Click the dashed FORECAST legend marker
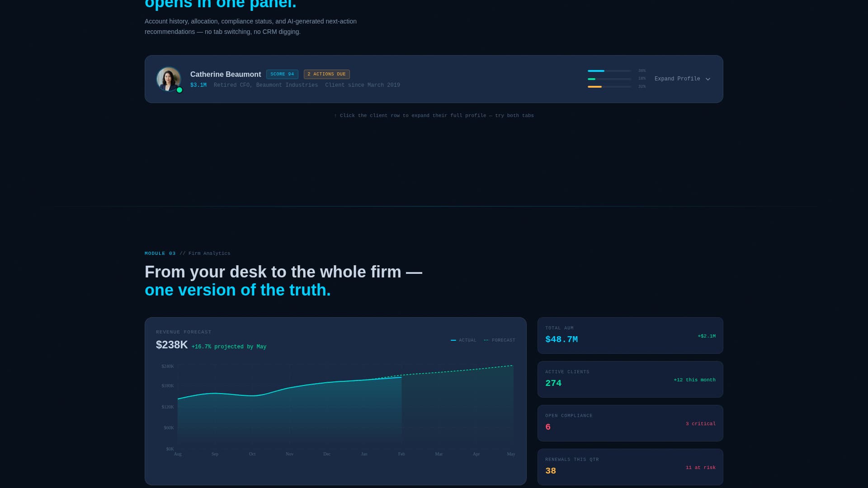This screenshot has width=868, height=488. [x=487, y=340]
